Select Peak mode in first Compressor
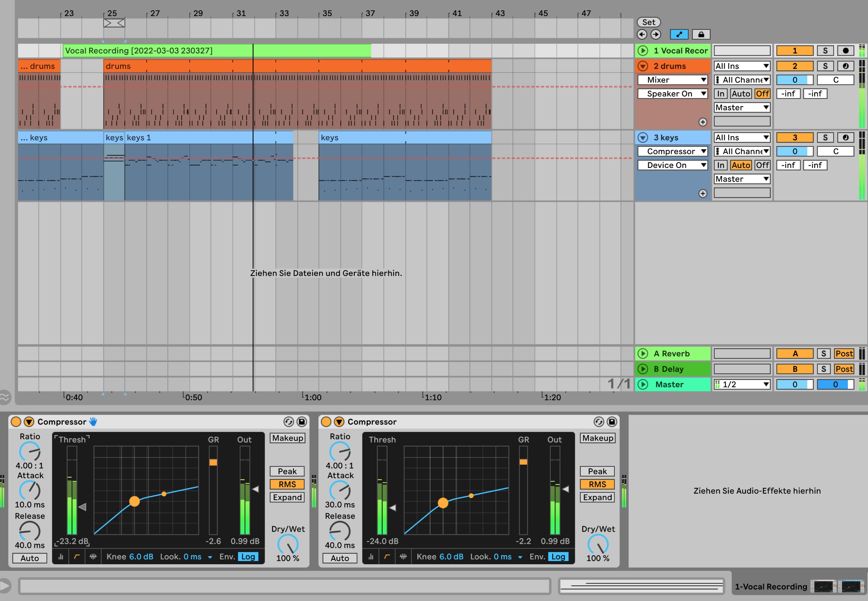Screen dimensions: 868x601 point(287,471)
